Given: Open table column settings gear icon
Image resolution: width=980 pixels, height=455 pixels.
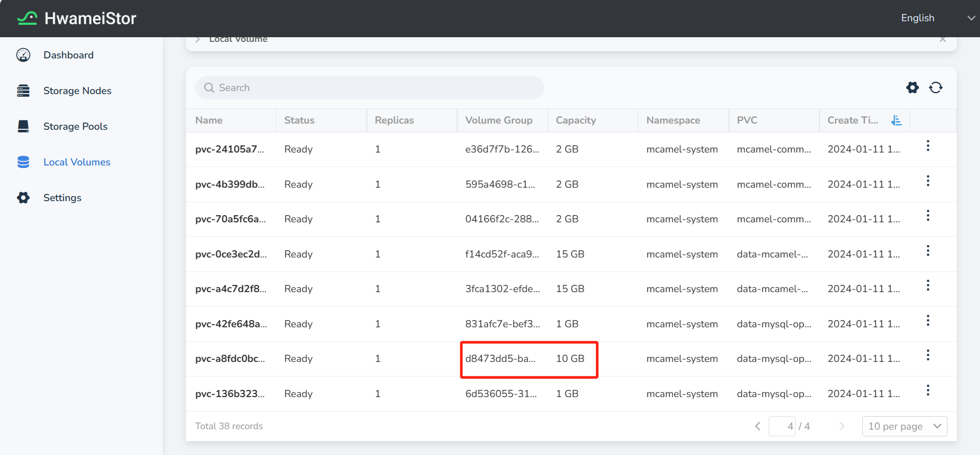Looking at the screenshot, I should point(912,88).
